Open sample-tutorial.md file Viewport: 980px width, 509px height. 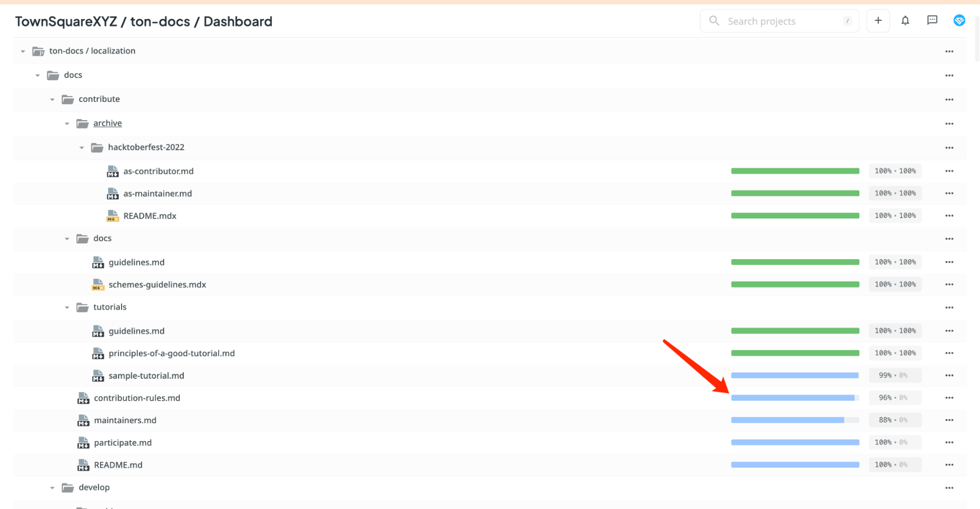click(146, 375)
